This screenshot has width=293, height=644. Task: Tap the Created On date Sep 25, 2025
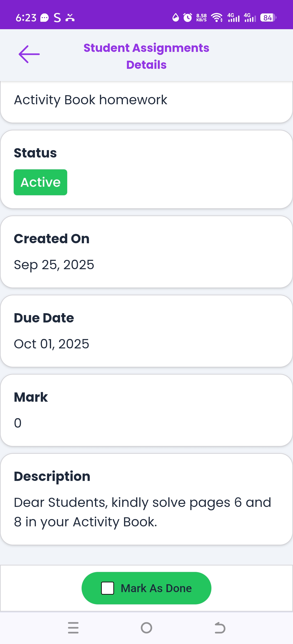54,265
